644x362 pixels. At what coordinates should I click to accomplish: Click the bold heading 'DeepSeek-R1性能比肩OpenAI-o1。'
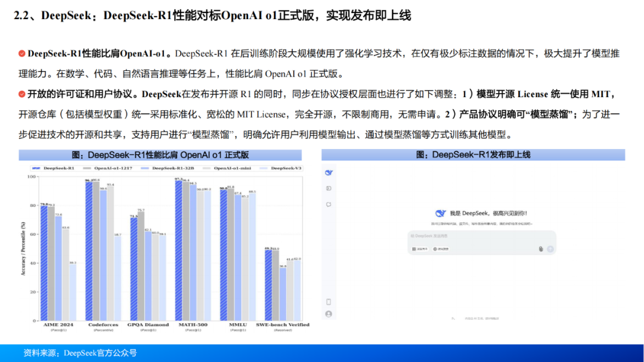100,54
